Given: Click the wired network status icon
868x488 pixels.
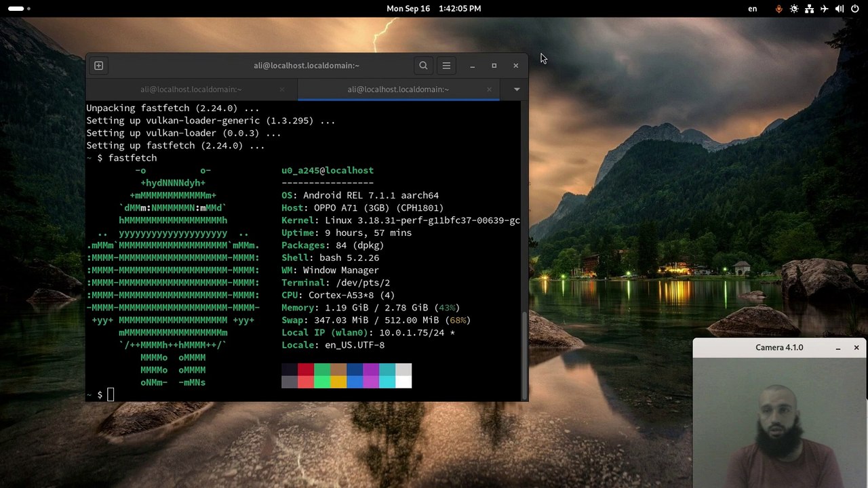Looking at the screenshot, I should click(x=809, y=9).
